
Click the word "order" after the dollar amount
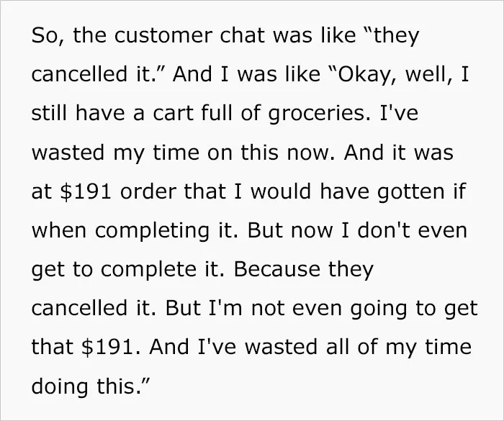pos(148,191)
